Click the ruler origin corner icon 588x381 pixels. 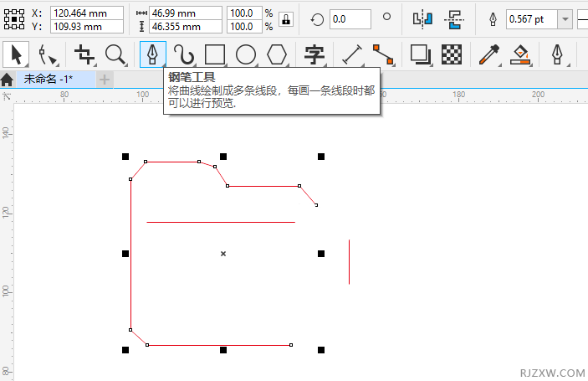7,96
